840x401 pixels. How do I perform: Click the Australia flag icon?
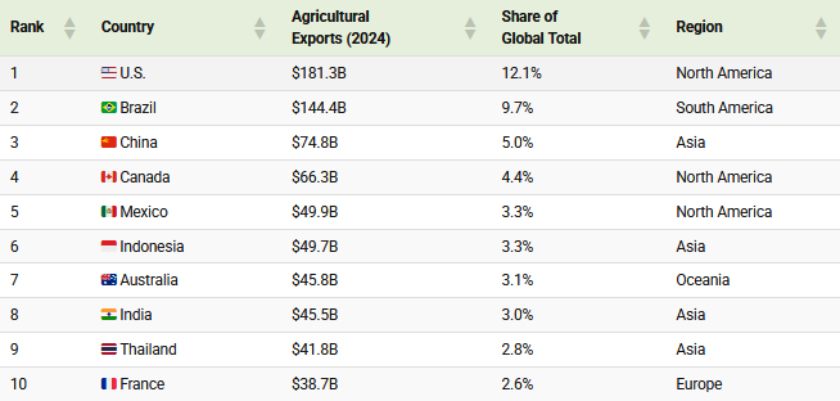tap(109, 280)
